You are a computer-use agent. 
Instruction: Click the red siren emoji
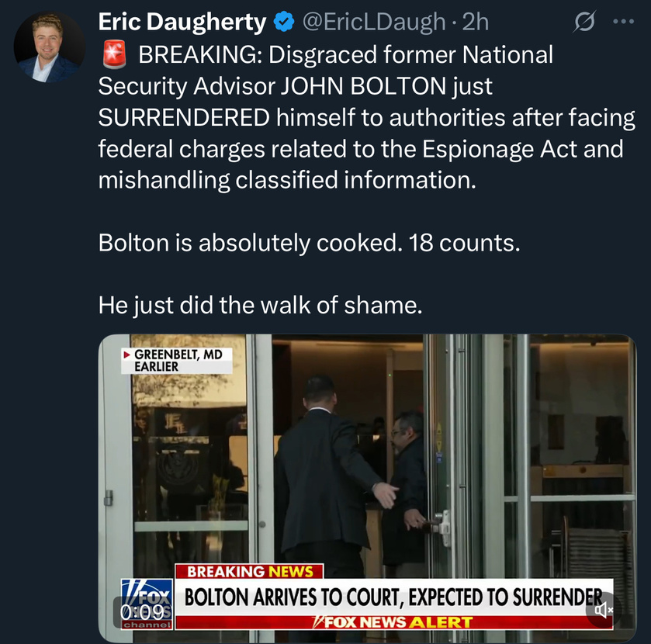[x=113, y=55]
